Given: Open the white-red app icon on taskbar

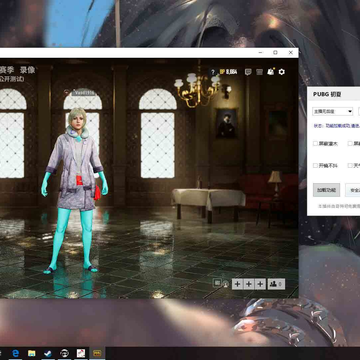Looking at the screenshot, I should (x=81, y=353).
